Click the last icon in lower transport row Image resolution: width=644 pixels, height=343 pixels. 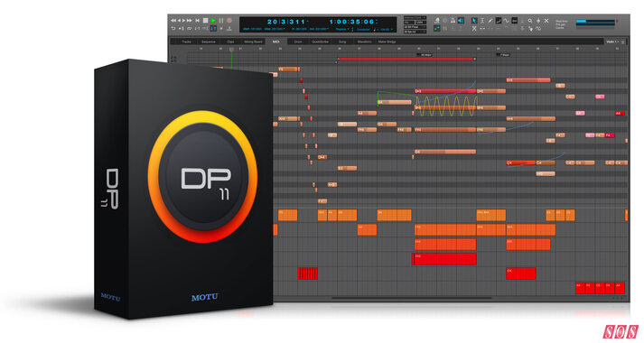(229, 29)
